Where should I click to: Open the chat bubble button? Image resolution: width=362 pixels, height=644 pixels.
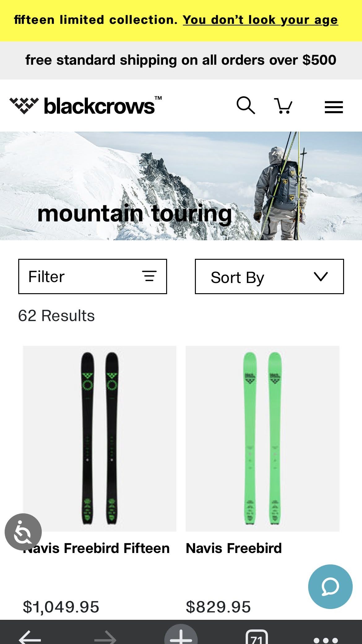pyautogui.click(x=330, y=586)
